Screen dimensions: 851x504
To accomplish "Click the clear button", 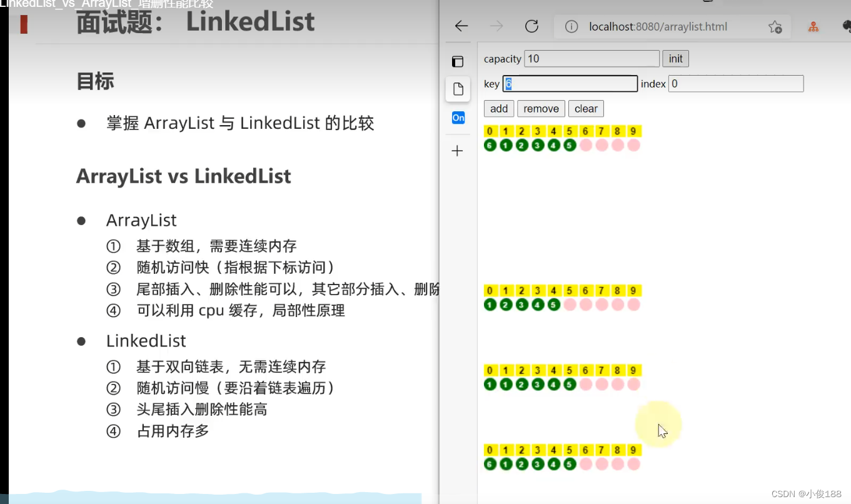I will [x=585, y=108].
